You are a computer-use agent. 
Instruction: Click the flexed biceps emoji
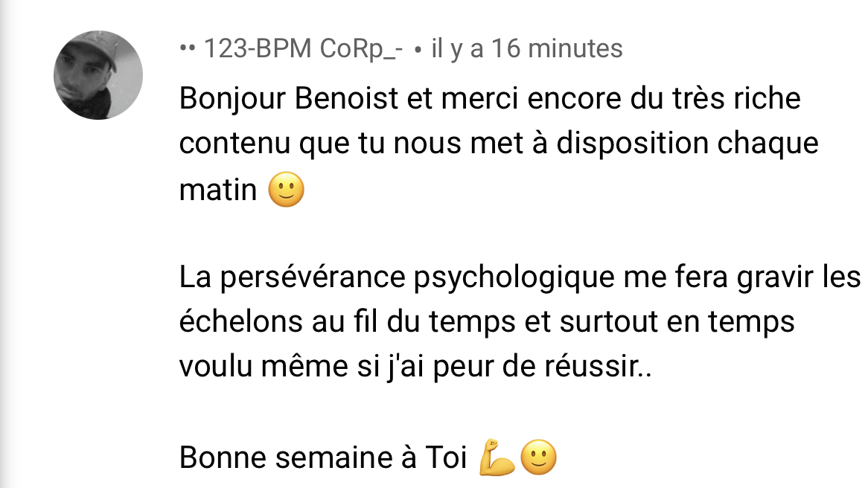(498, 457)
